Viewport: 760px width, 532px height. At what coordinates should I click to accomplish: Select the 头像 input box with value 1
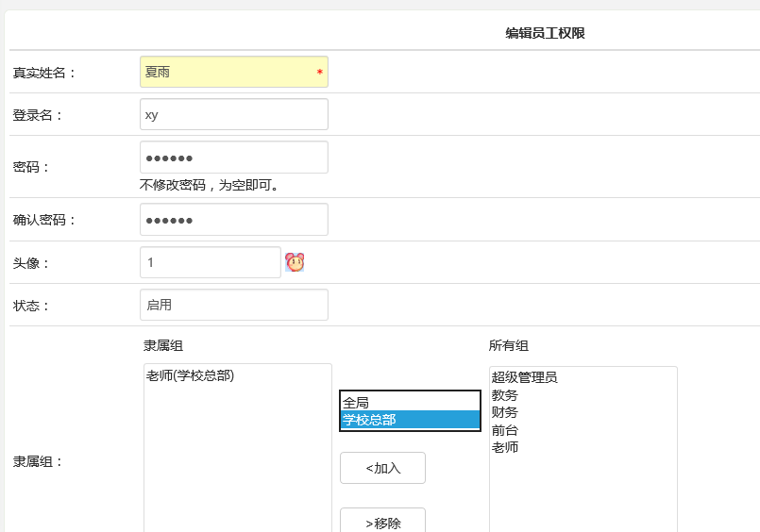[210, 262]
